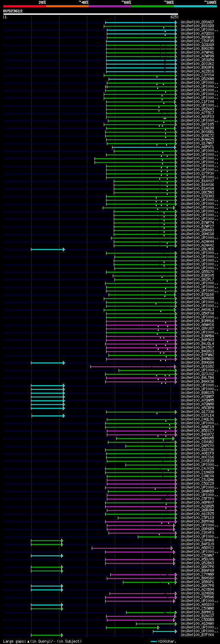Select the UniRef100_B3MM16 label
220x644 pixels.
coord(197,321)
